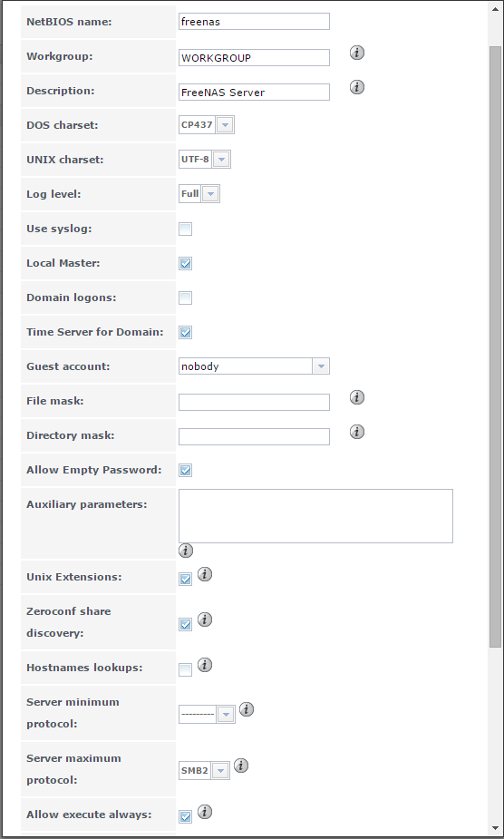Click info icon next to Directory mask

(357, 431)
